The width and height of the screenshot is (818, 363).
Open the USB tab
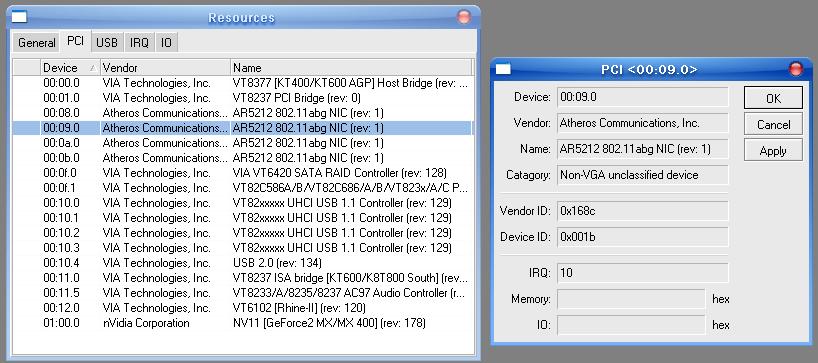[107, 43]
